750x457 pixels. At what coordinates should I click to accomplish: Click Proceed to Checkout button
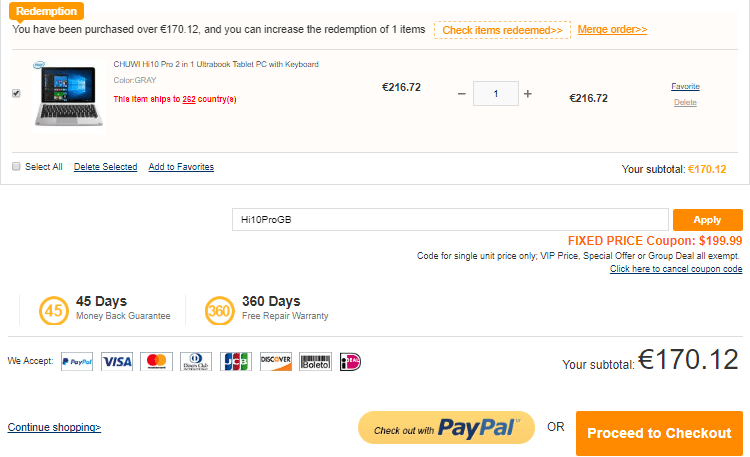tap(659, 433)
